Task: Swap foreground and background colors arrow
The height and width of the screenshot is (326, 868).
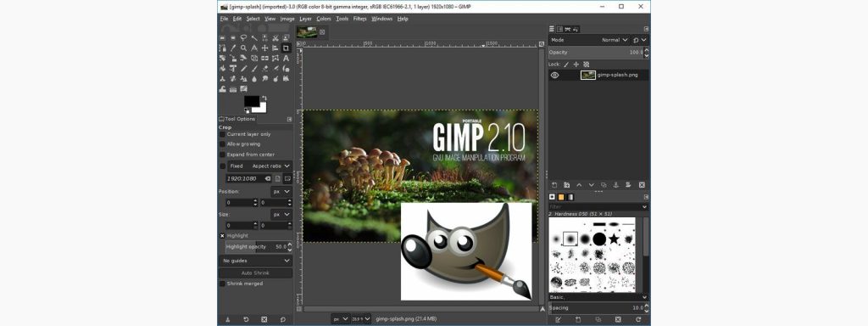Action: (264, 98)
